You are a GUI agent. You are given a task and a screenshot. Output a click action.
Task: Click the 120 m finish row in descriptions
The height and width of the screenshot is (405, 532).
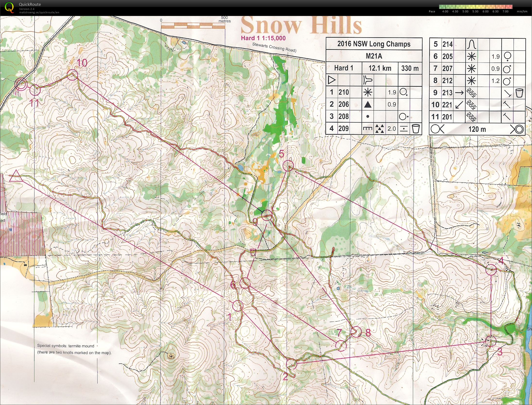[x=477, y=129]
